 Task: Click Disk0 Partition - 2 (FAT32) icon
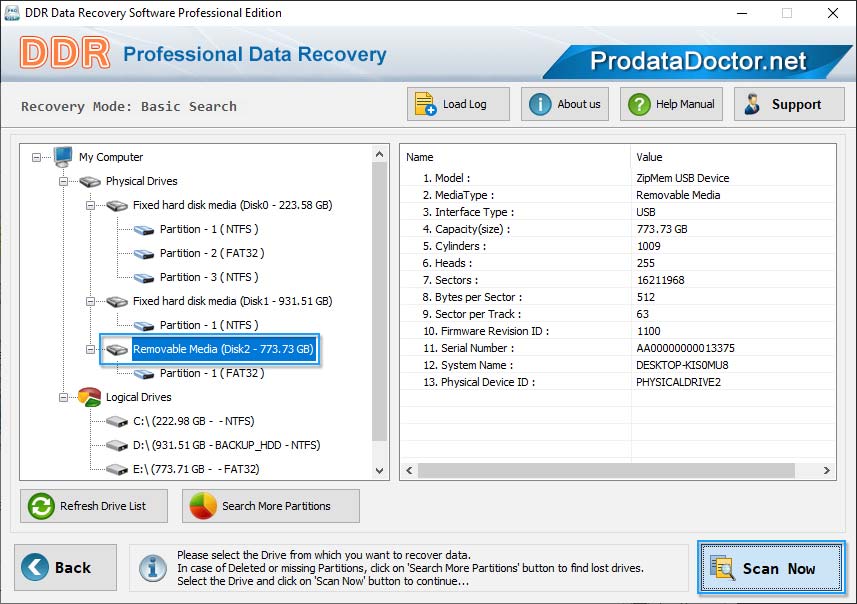click(x=144, y=254)
